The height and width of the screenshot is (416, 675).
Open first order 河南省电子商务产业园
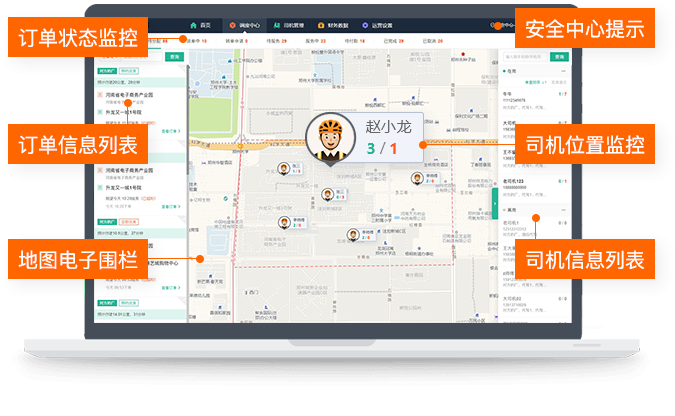pyautogui.click(x=130, y=95)
